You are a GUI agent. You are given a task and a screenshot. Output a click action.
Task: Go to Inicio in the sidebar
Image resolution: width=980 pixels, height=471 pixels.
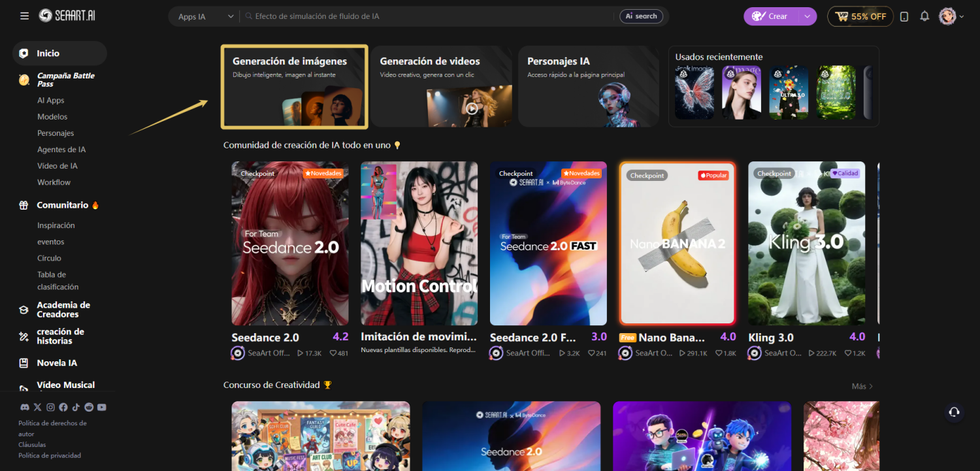tap(59, 54)
